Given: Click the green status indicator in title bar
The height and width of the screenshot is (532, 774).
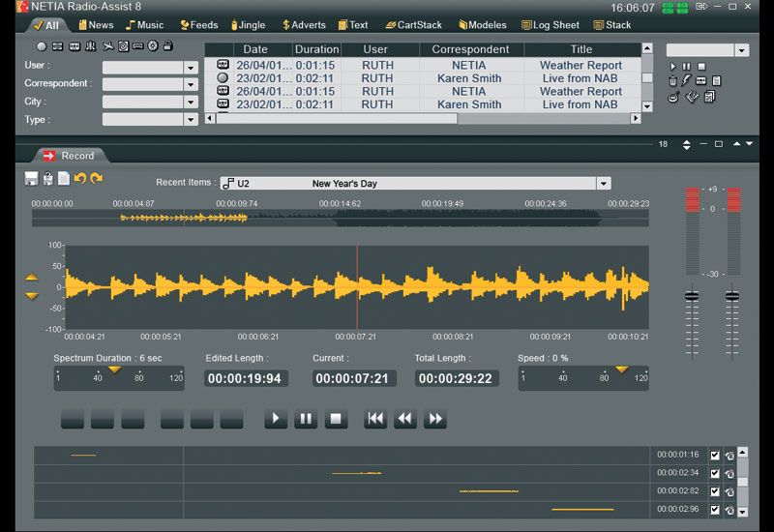Looking at the screenshot, I should pyautogui.click(x=674, y=8).
